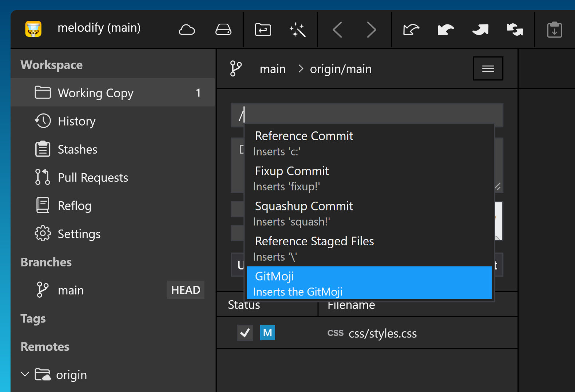The height and width of the screenshot is (392, 575).
Task: Open the hamburger options menu
Action: (488, 68)
